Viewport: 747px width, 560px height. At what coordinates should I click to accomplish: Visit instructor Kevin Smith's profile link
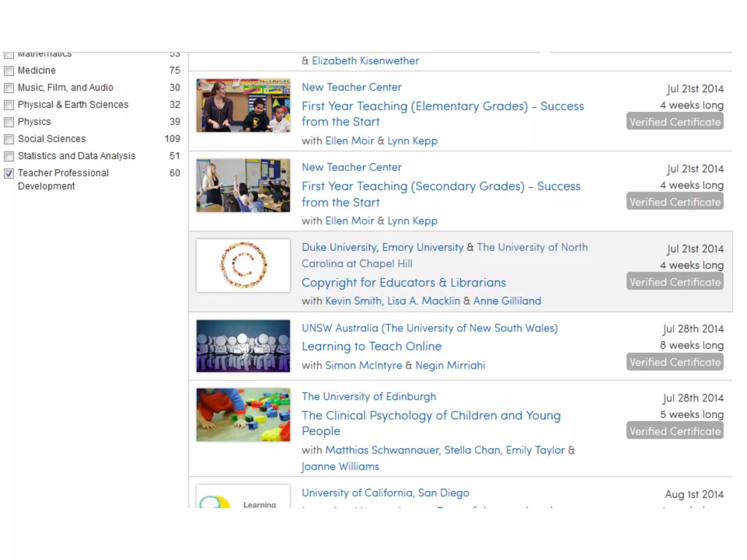pyautogui.click(x=353, y=301)
